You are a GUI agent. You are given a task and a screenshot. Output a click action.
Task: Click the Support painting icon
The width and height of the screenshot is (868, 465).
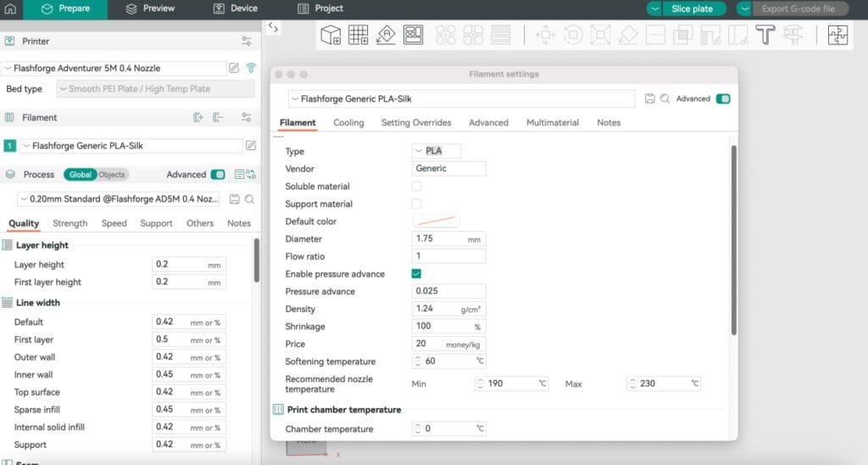[x=710, y=35]
